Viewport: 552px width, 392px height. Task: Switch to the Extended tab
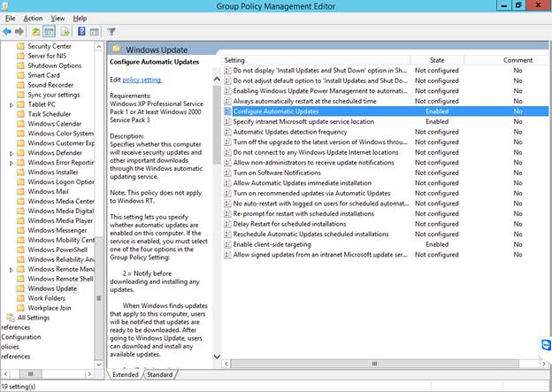pos(126,374)
